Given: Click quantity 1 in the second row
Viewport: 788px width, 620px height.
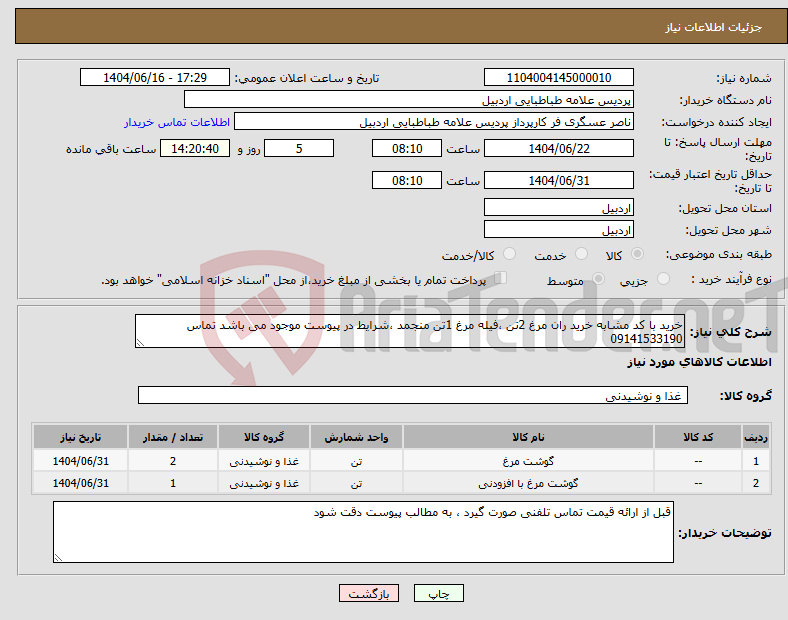Looking at the screenshot, I should 173,483.
